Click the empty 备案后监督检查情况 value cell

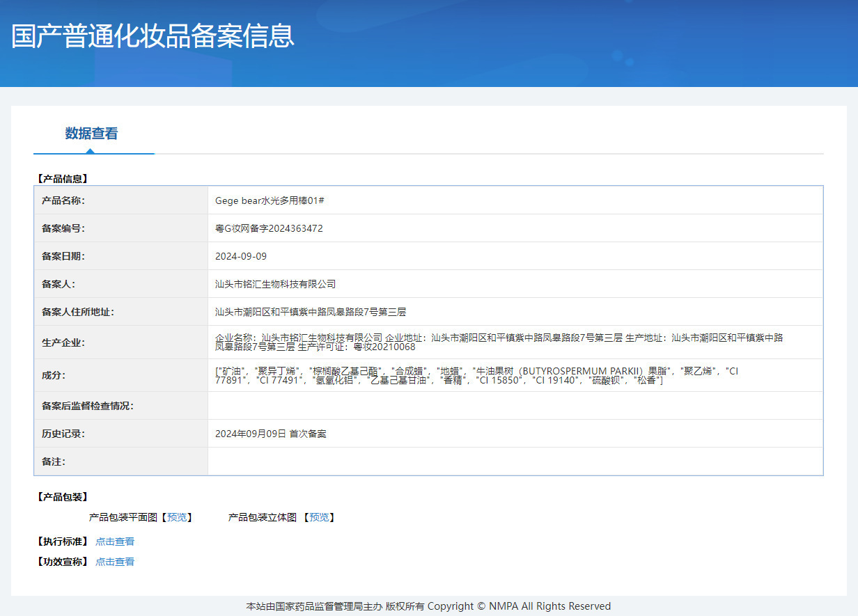[x=515, y=406]
